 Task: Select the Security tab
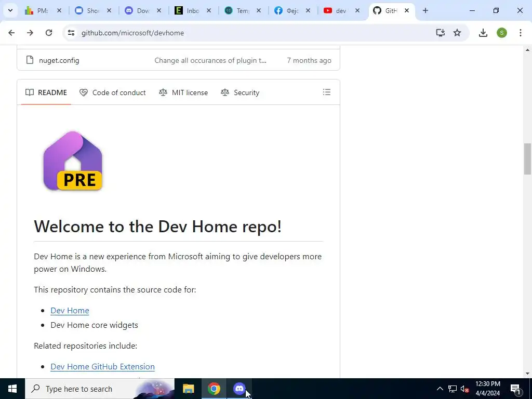pos(240,92)
